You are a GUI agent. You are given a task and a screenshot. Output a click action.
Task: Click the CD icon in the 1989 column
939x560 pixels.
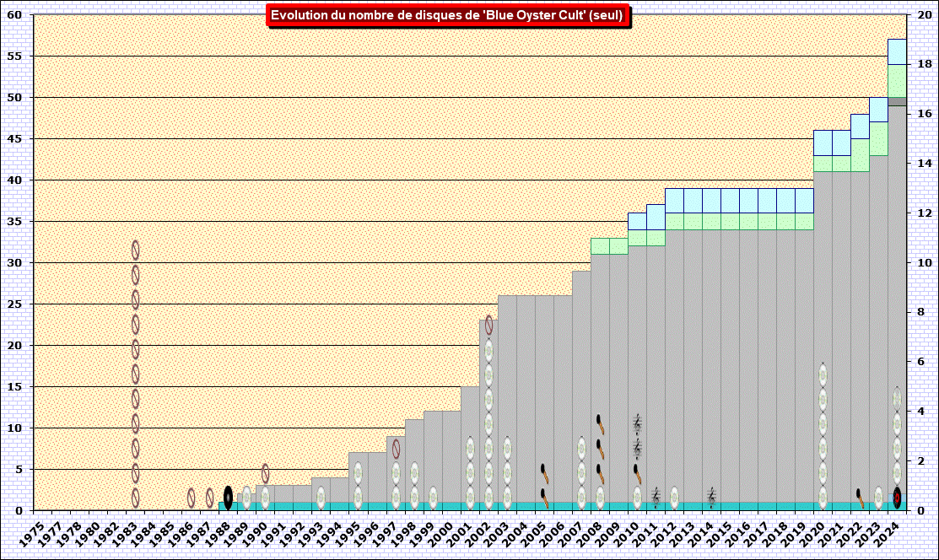(x=246, y=498)
